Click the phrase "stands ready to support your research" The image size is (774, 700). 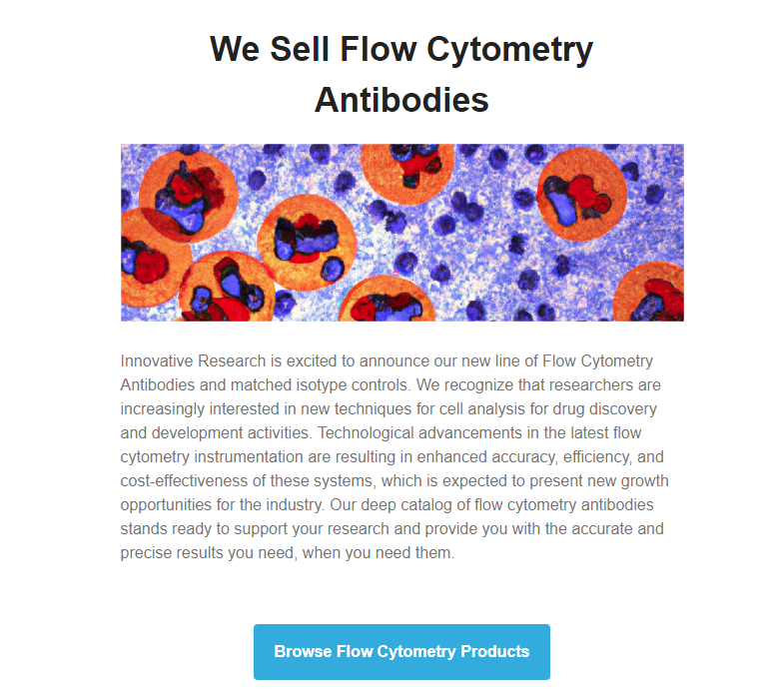255,528
